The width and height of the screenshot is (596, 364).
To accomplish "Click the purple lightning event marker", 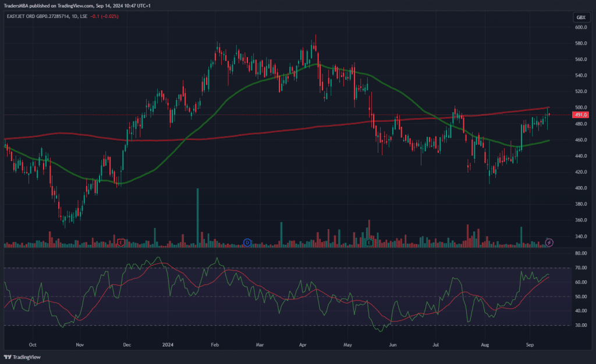I will coord(549,242).
